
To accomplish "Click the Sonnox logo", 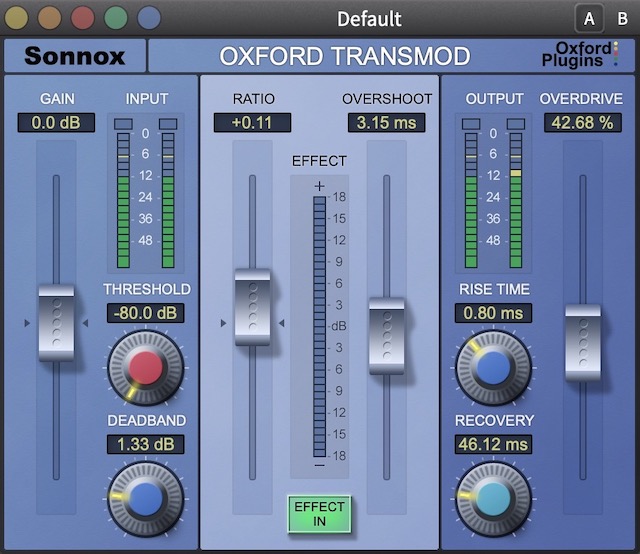I will 75,56.
